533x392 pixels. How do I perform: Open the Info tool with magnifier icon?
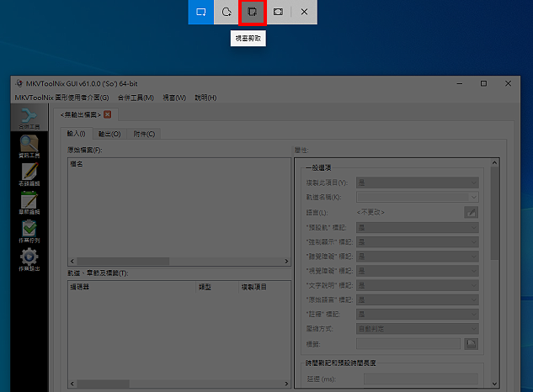click(29, 146)
